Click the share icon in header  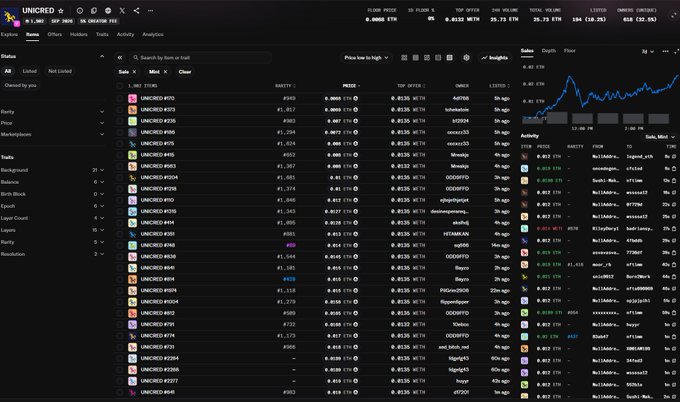[136, 10]
